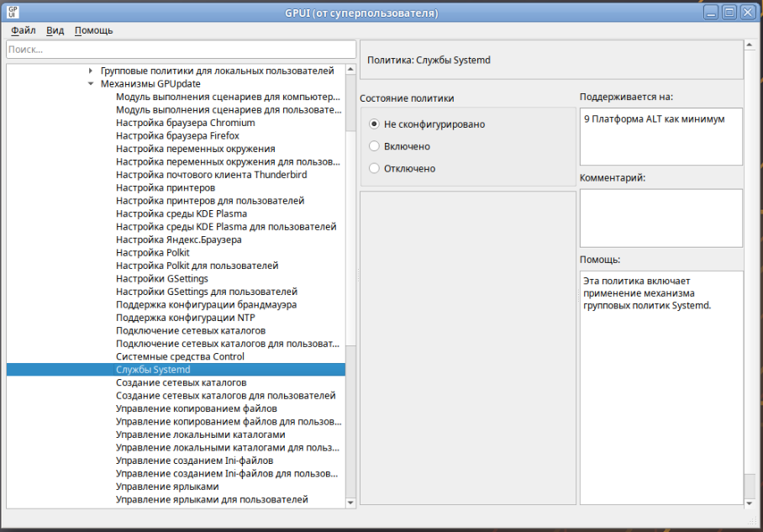The image size is (763, 532).
Task: Select Настройка Polkit
Action: [153, 253]
